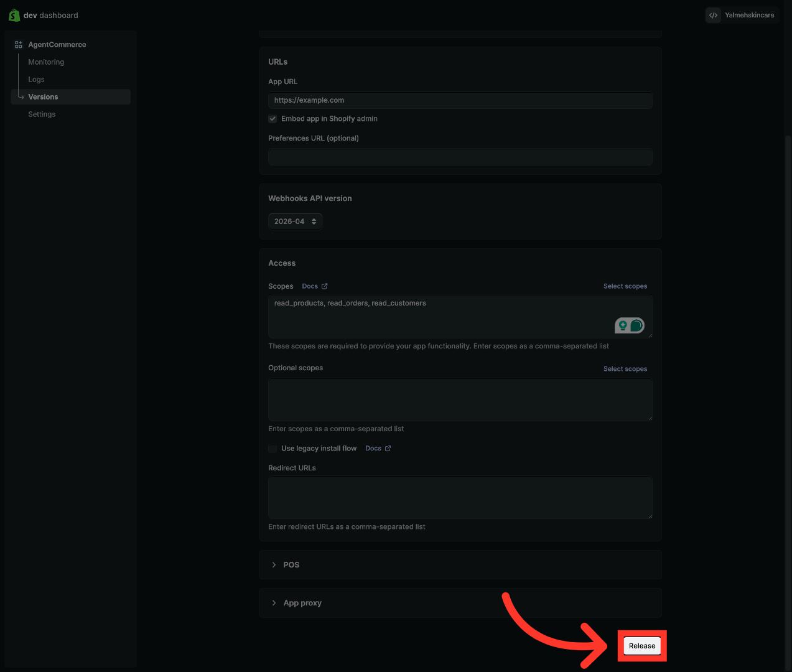Click into the Optional scopes text area
Image resolution: width=792 pixels, height=672 pixels.
460,399
